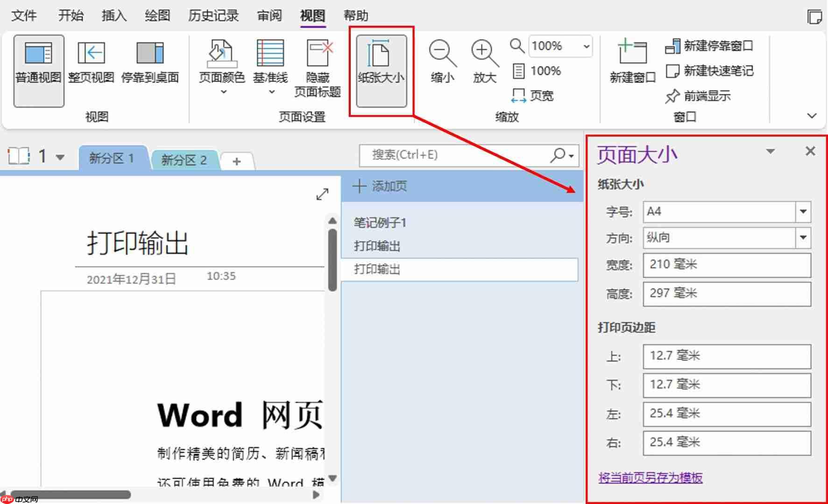This screenshot has width=828, height=504.
Task: Click 将当前页另存为模板 link
Action: (x=651, y=477)
